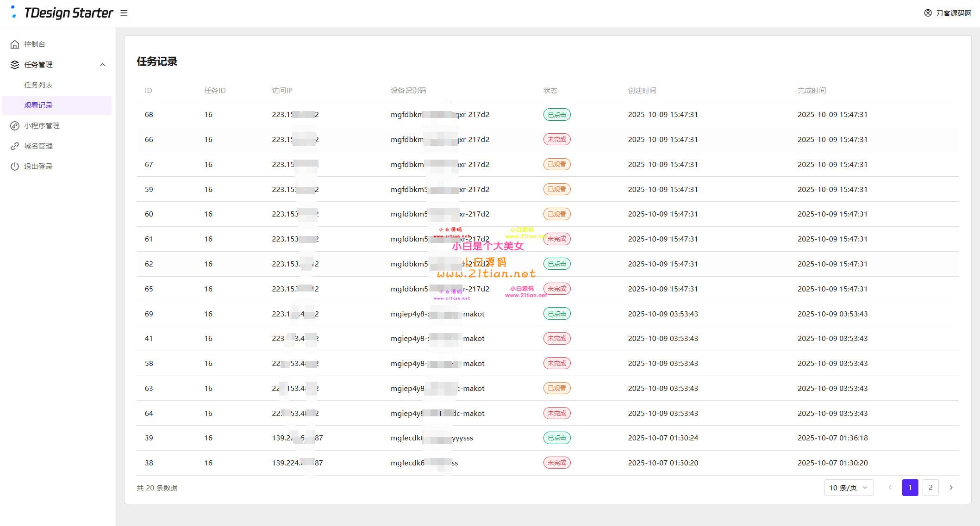Click 已点击 status tag in row 68
Image resolution: width=980 pixels, height=526 pixels.
pyautogui.click(x=556, y=115)
